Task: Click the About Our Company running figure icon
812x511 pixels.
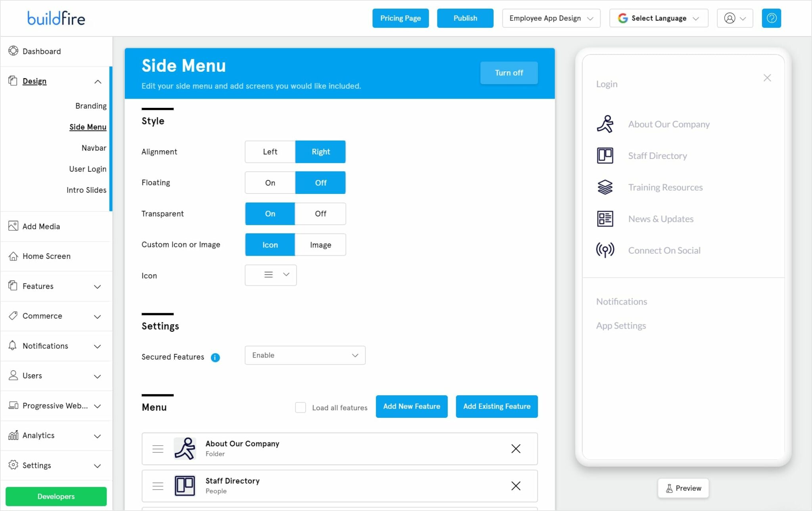Action: tap(604, 124)
